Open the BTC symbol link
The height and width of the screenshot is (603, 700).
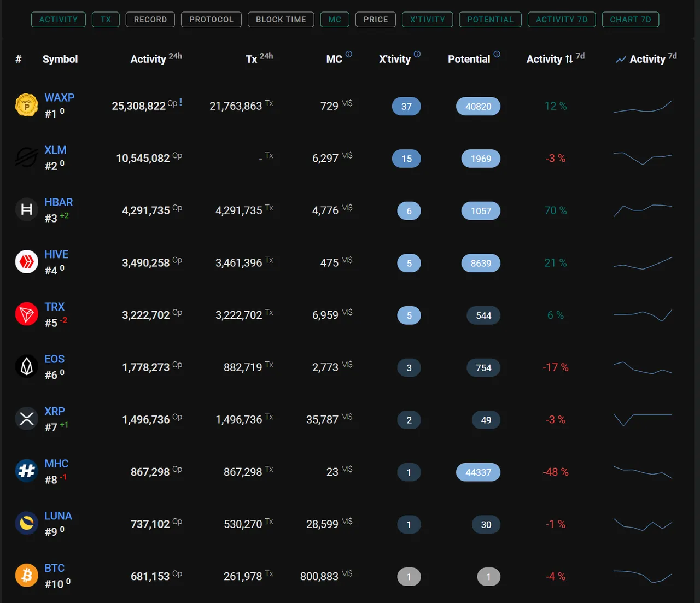[55, 568]
